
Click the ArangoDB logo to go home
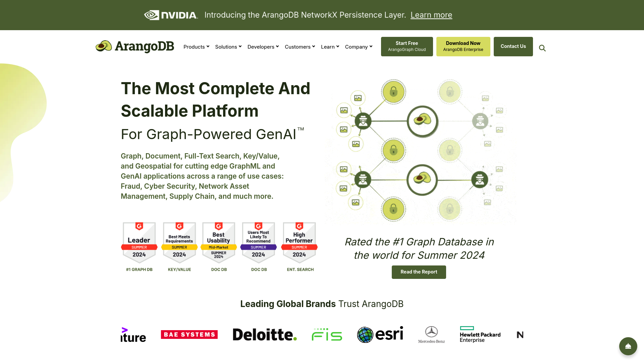point(135,46)
